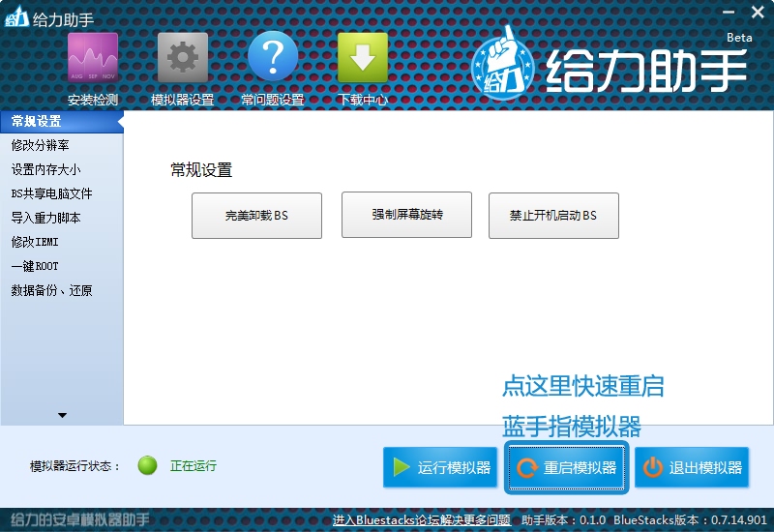Expand the sidebar list with down arrow
Viewport: 774px width, 532px height.
coord(62,415)
